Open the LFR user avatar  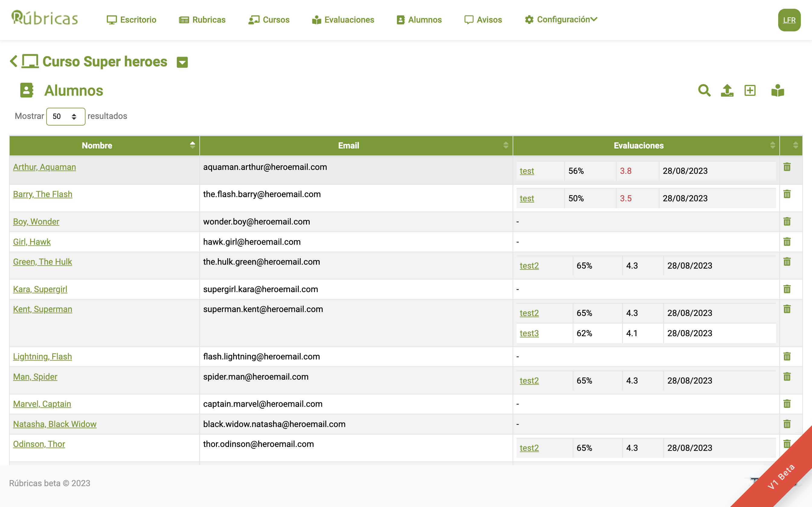789,20
